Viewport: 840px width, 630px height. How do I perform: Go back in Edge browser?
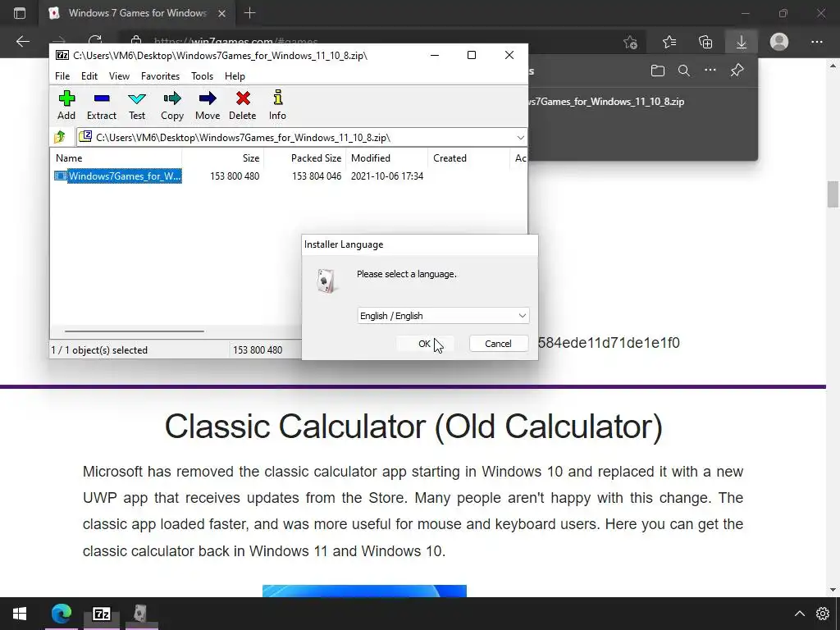click(22, 42)
